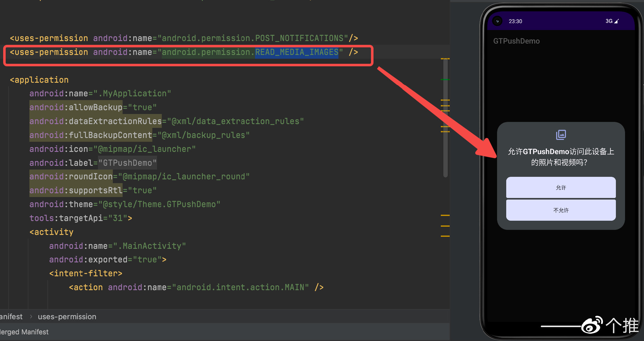Select the manifest breadcrumb item

[11, 317]
